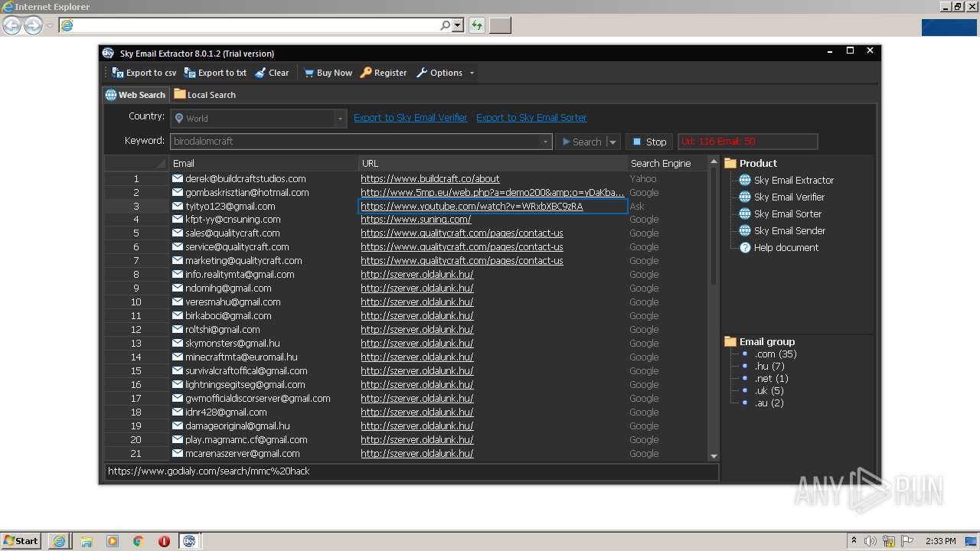Filter by .uk (5) email group

coord(769,390)
